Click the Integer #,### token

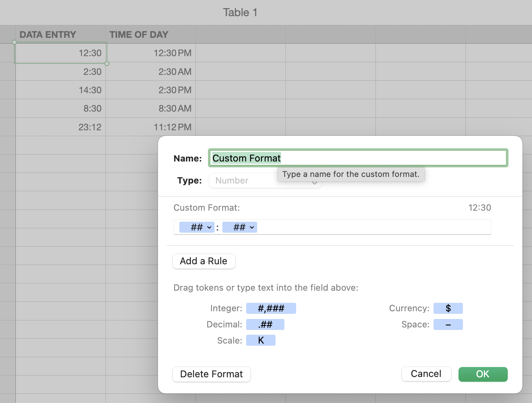pos(271,308)
